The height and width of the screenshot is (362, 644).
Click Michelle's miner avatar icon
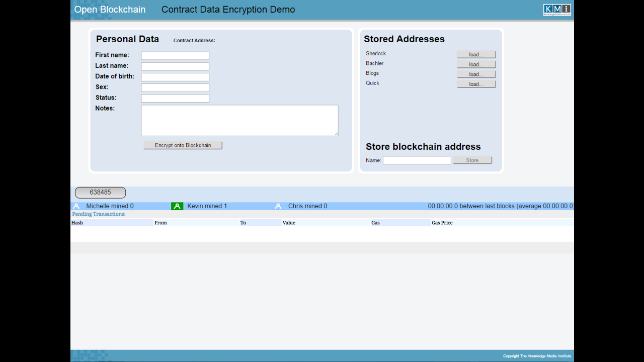[x=76, y=206]
